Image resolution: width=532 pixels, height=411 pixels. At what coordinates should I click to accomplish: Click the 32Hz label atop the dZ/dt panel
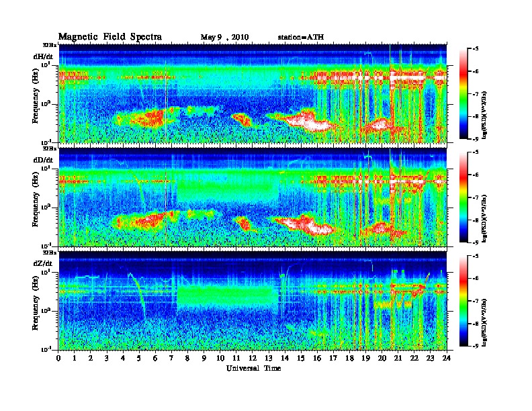click(50, 253)
